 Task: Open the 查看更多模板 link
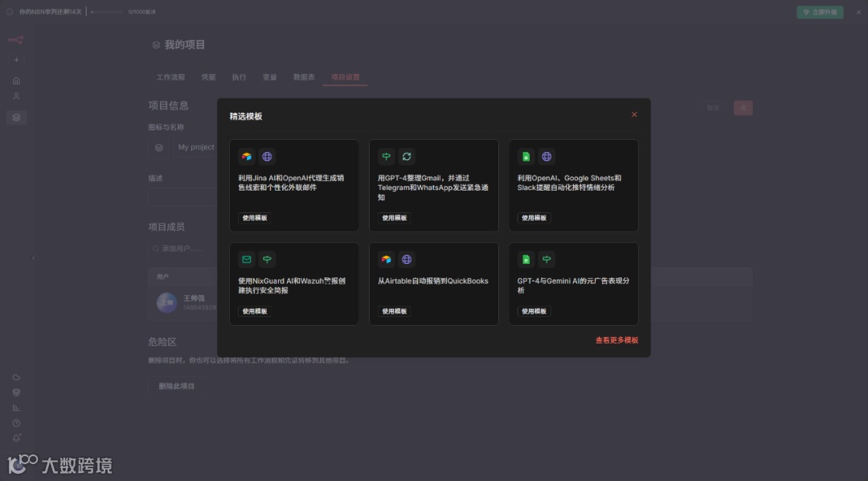click(x=616, y=340)
